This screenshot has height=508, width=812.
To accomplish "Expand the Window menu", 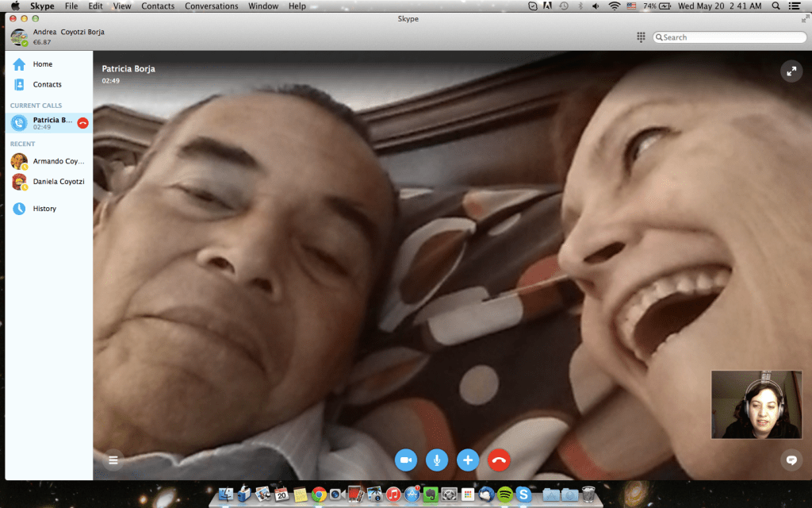I will (263, 6).
